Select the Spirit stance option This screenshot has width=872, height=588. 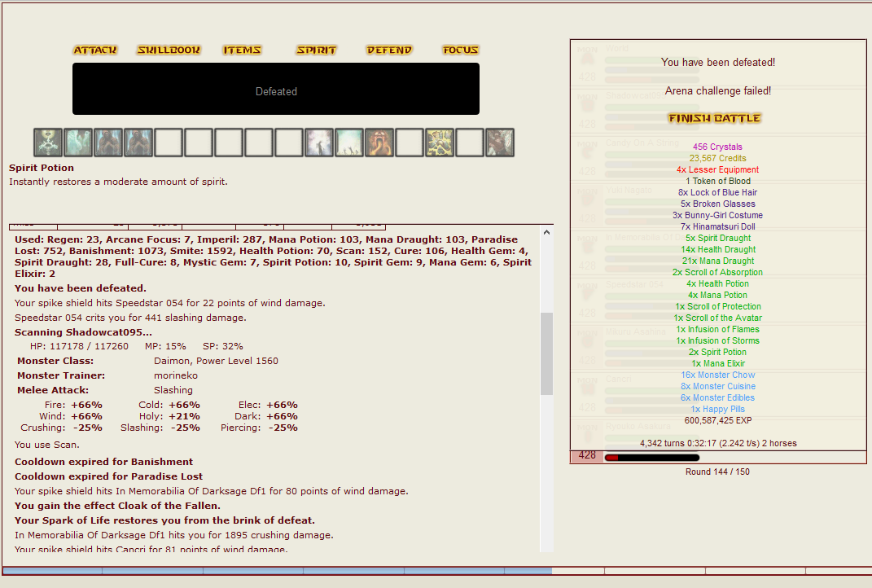coord(317,50)
